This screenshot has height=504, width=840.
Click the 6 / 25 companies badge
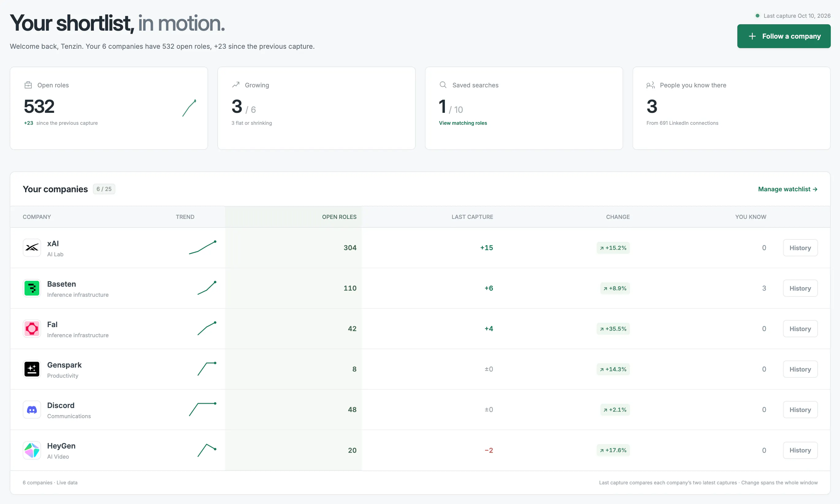click(x=104, y=189)
